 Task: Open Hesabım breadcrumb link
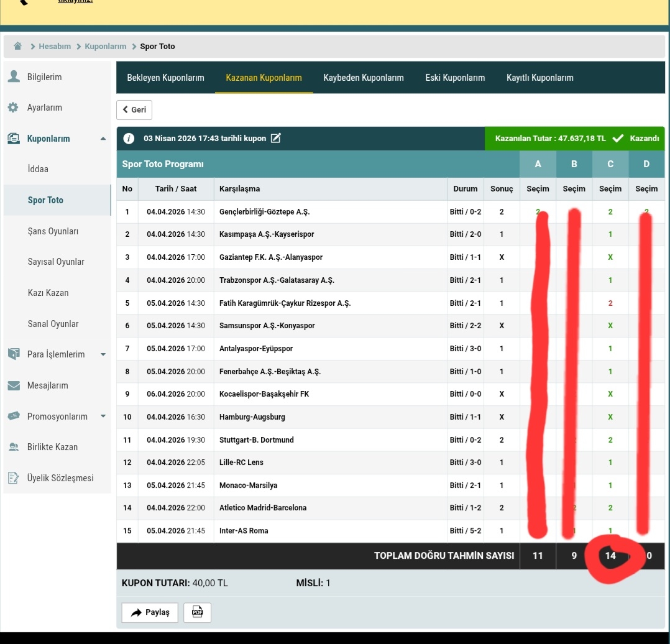point(55,47)
